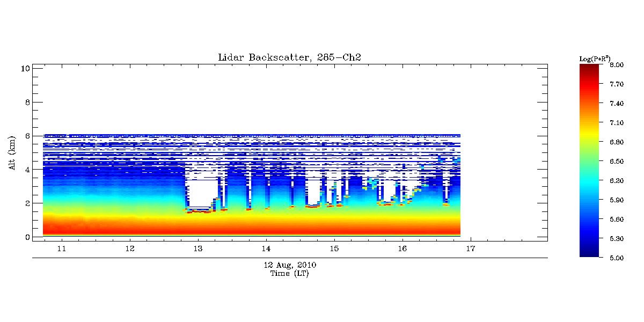This screenshot has width=644, height=322.
Task: Click the time axis tick label 12
Action: [x=129, y=248]
